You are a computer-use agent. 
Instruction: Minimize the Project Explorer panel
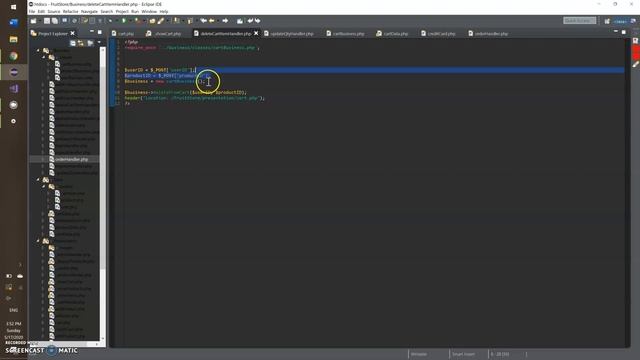tap(91, 31)
